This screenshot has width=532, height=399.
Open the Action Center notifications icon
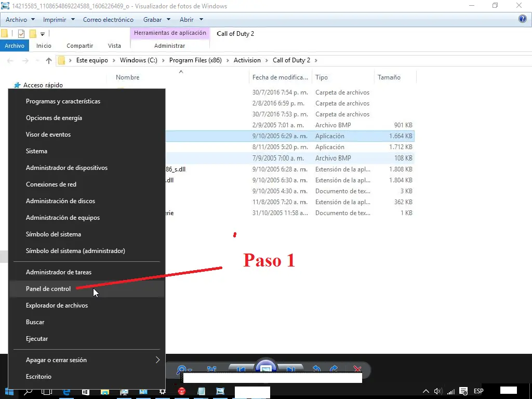point(463,392)
